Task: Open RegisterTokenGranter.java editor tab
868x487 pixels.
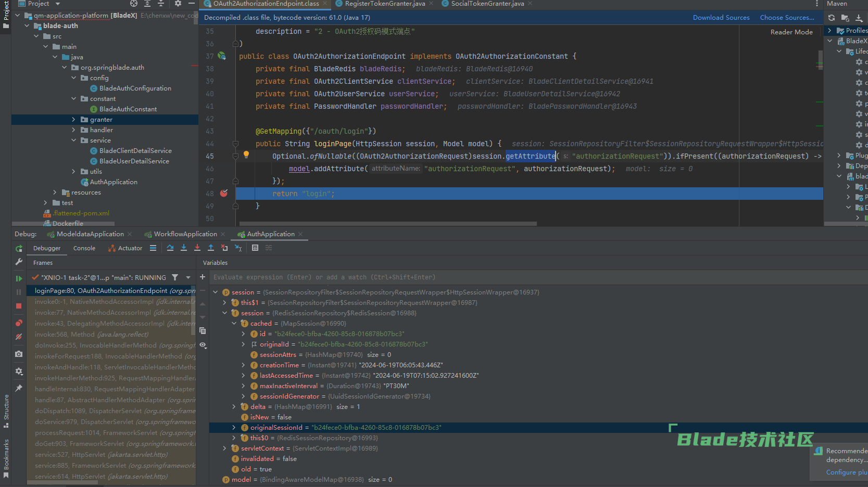Action: pyautogui.click(x=385, y=4)
